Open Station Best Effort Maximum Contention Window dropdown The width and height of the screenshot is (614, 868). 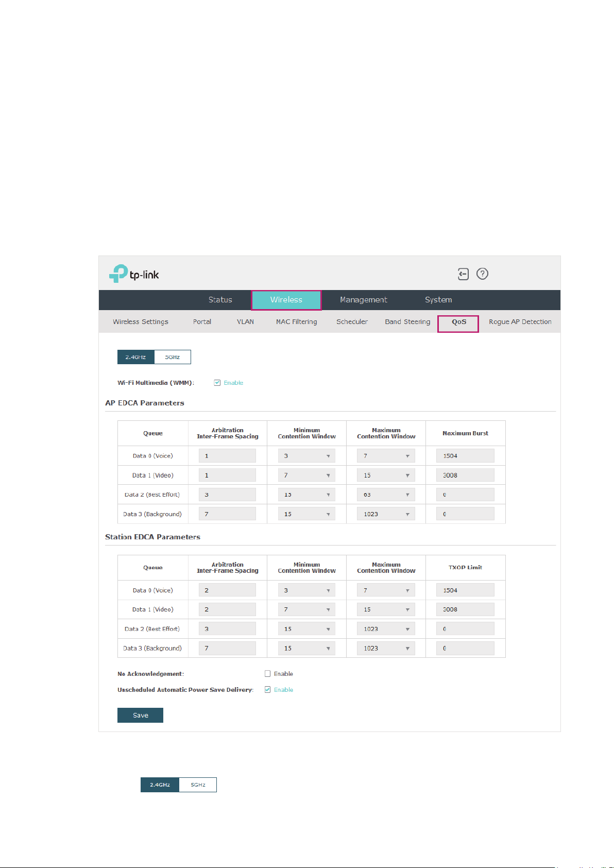coord(386,629)
